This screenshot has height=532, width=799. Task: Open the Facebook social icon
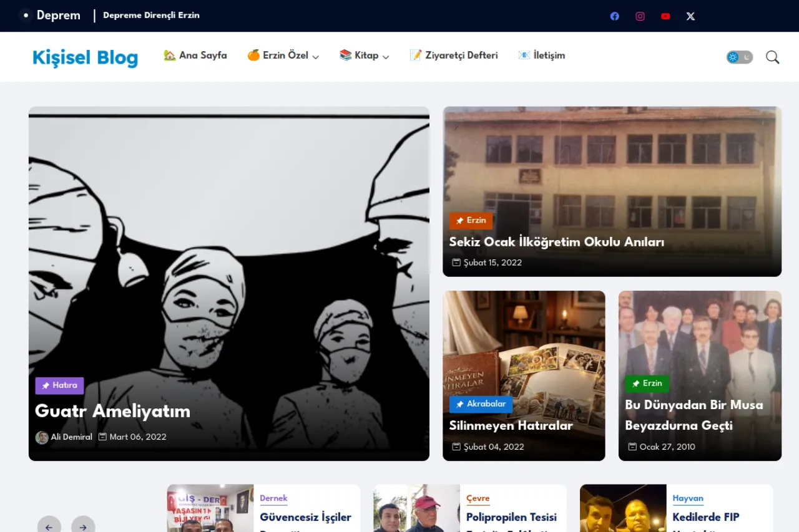coord(614,16)
